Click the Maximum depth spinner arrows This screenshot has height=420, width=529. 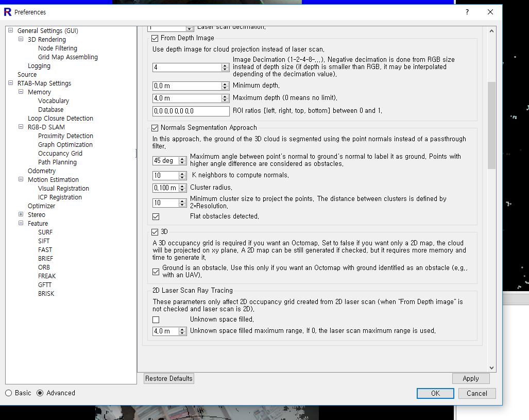[225, 98]
